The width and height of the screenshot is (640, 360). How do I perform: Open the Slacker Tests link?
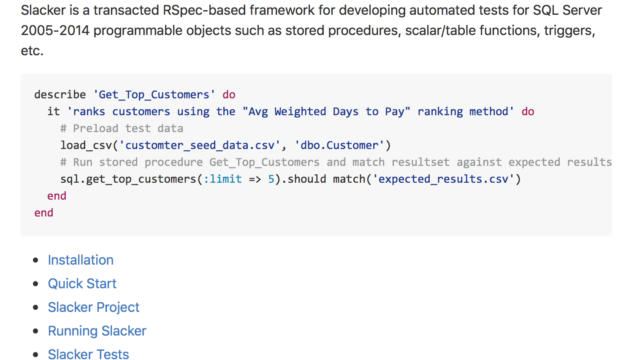coord(88,354)
